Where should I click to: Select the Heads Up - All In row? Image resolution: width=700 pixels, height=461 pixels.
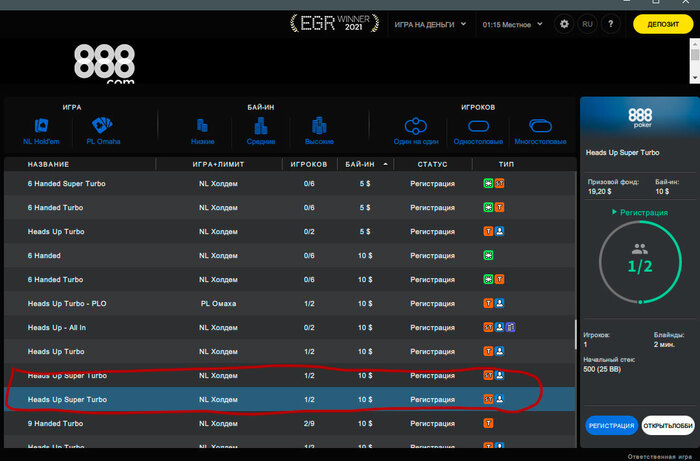tap(290, 328)
